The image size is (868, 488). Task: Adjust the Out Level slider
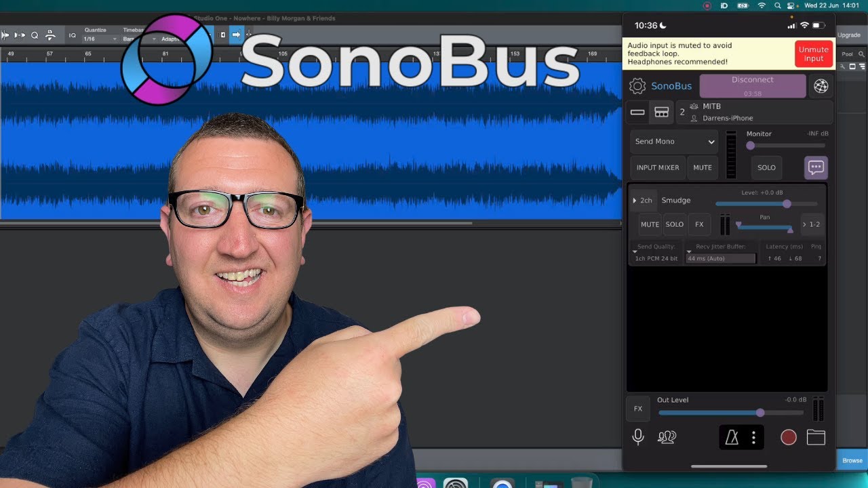[731, 413]
